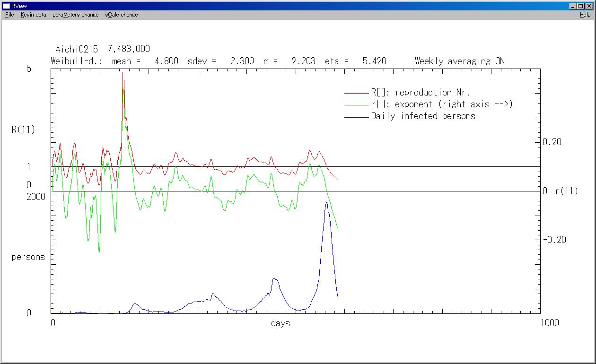
Task: Click the r(11) right axis label
Action: pyautogui.click(x=566, y=191)
